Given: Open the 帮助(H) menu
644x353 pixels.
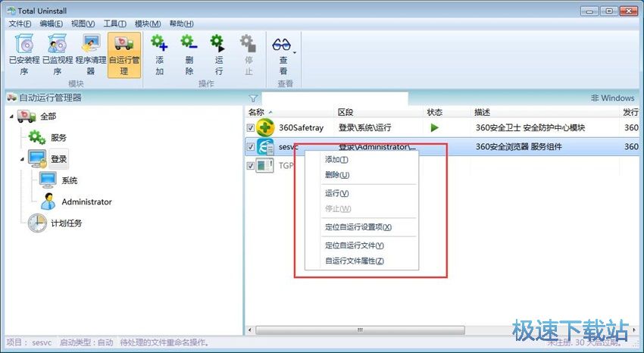Looking at the screenshot, I should (x=182, y=23).
